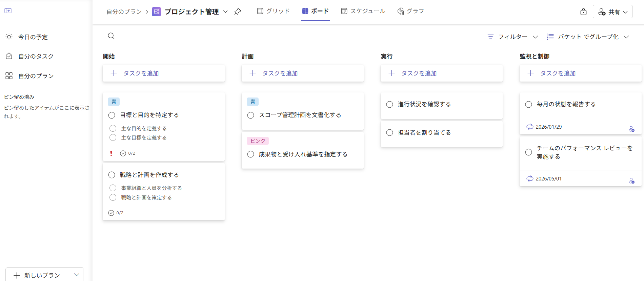
Task: Collapse the left navigation pane icon
Action: 8,11
